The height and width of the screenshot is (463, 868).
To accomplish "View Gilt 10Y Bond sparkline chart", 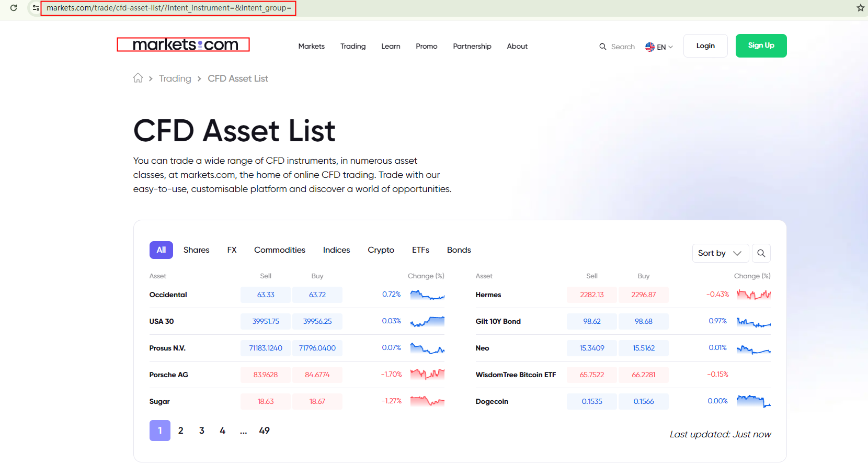I will (x=753, y=322).
